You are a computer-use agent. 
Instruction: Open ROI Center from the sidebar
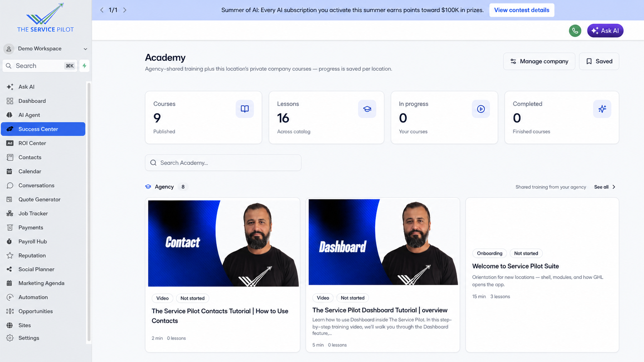(x=43, y=143)
